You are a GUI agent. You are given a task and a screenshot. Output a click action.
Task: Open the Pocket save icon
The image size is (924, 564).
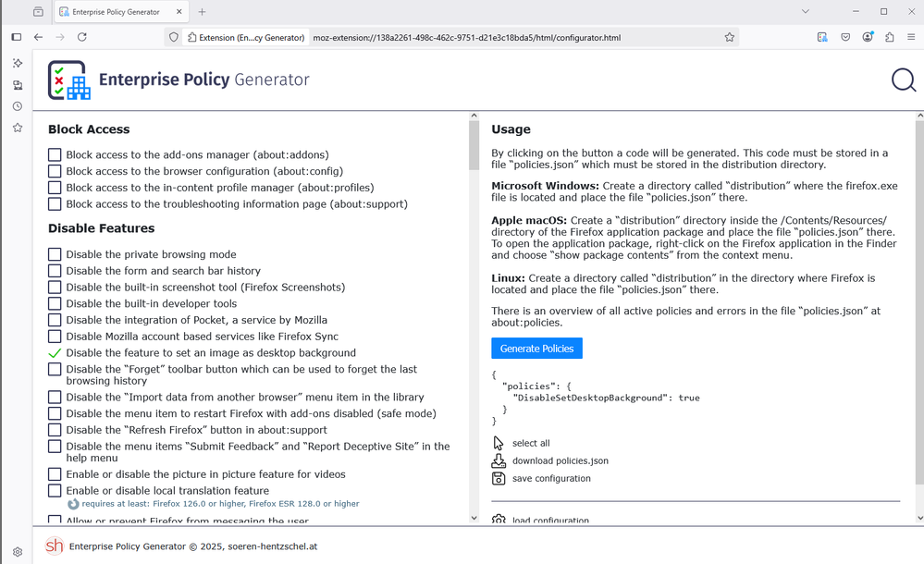click(845, 37)
